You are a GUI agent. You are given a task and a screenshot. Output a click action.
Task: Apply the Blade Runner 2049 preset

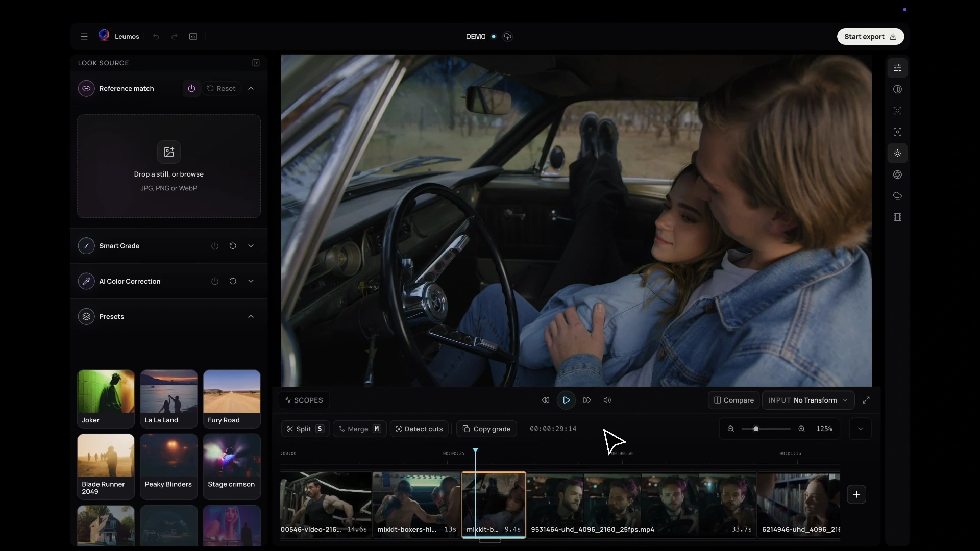(x=106, y=466)
